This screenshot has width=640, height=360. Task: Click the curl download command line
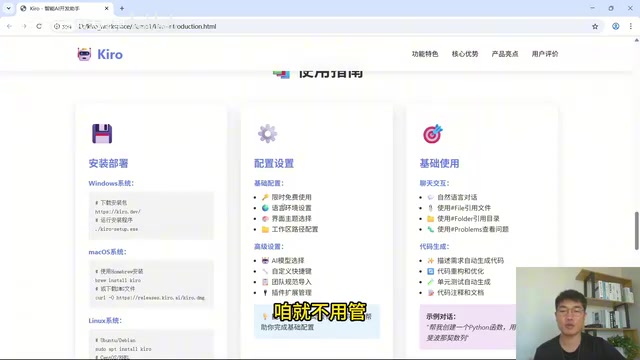150,298
